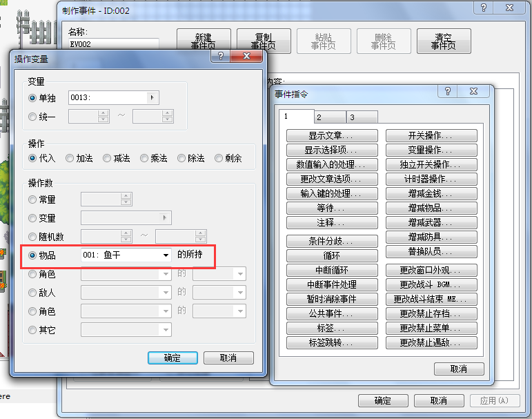Click the 显示选择项 command button
This screenshot has height=419, width=532.
[332, 150]
